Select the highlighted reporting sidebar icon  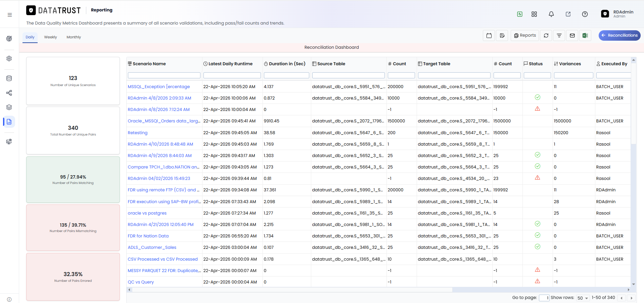coord(9,122)
